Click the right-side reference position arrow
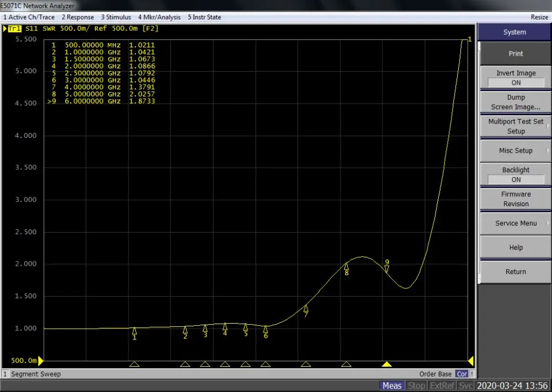552x392 pixels. [x=471, y=361]
